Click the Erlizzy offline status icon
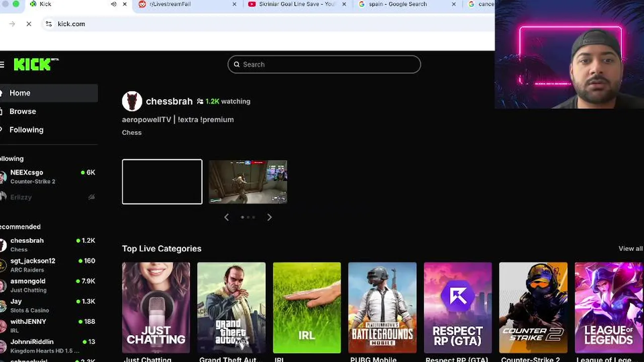This screenshot has width=644, height=362. (91, 197)
